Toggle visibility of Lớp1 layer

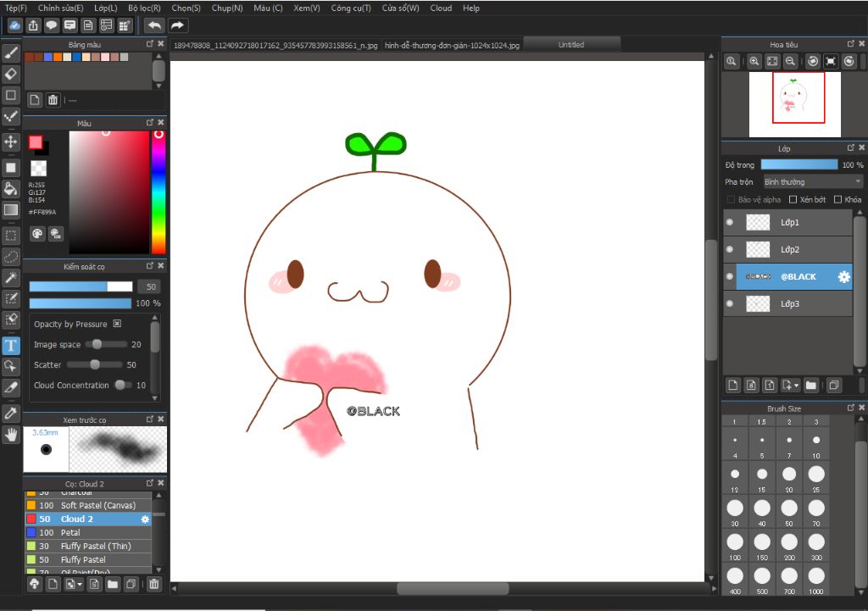click(x=730, y=223)
